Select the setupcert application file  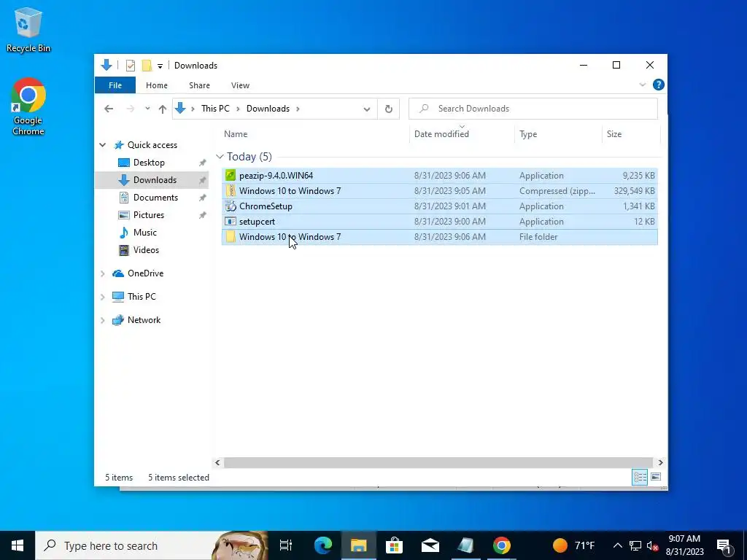point(439,222)
